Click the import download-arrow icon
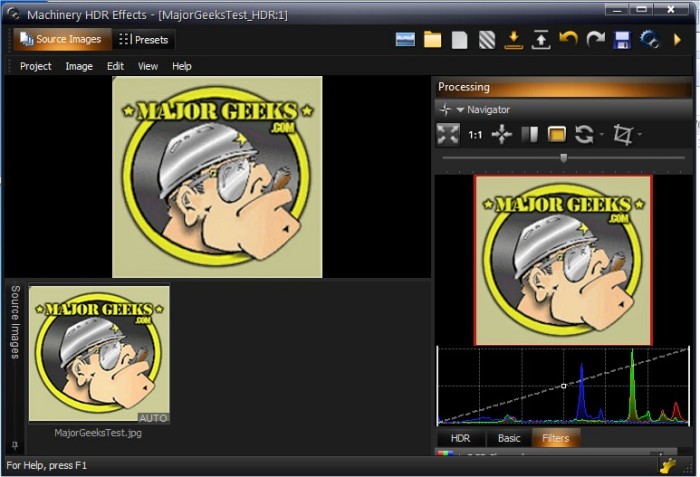This screenshot has width=700, height=477. (513, 40)
